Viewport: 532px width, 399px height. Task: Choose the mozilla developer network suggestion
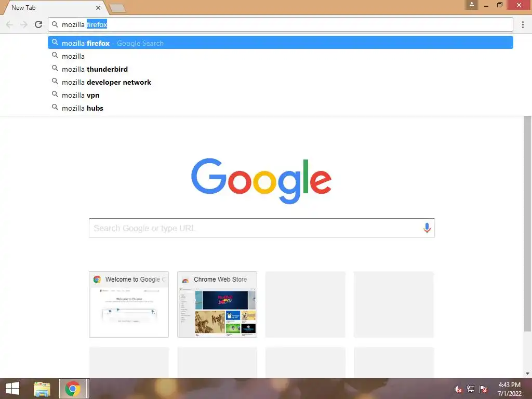[280, 82]
